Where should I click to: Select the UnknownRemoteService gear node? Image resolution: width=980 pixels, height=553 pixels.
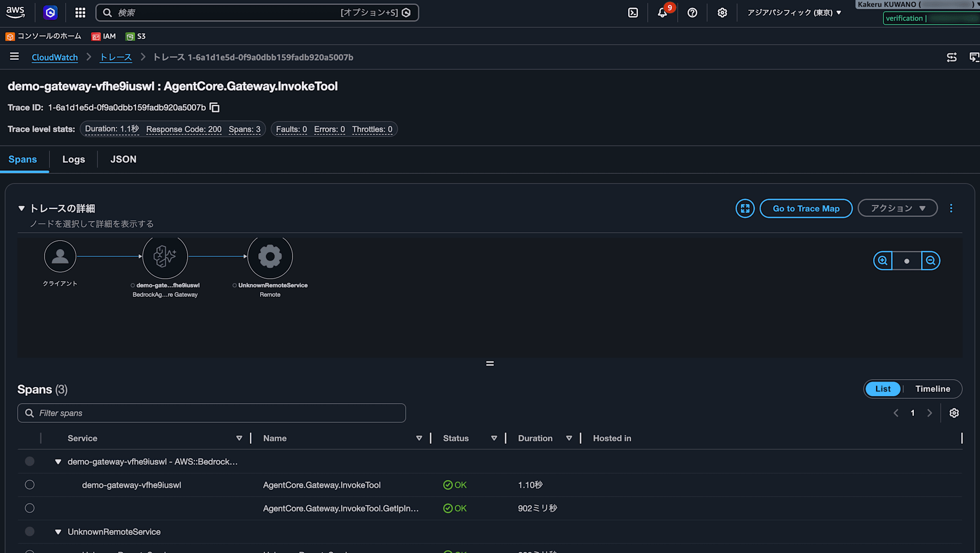point(270,256)
